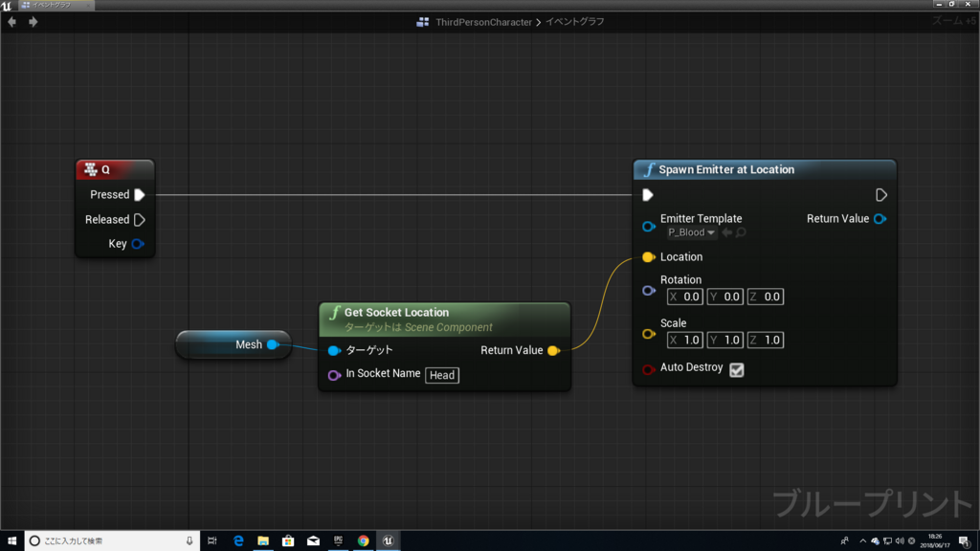Open Microsoft Edge from taskbar

click(238, 540)
